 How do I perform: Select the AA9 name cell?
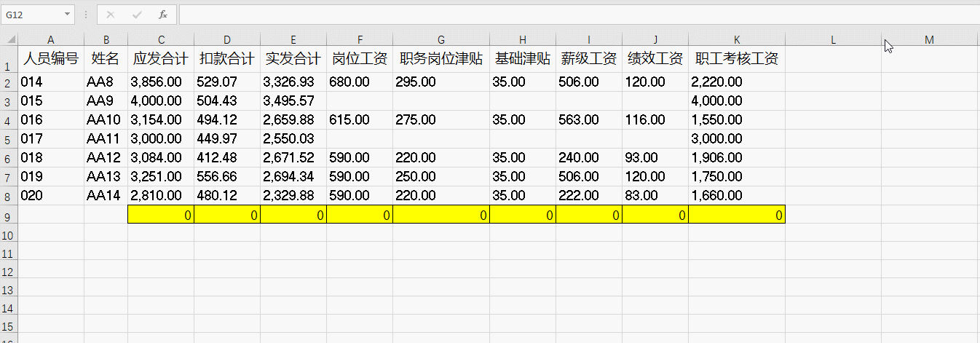click(106, 101)
